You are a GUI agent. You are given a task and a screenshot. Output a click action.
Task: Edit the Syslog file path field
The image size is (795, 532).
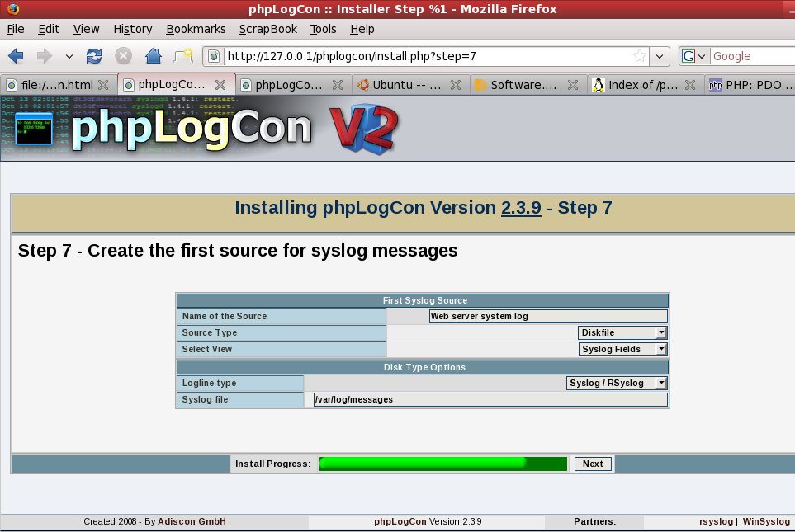coord(490,400)
